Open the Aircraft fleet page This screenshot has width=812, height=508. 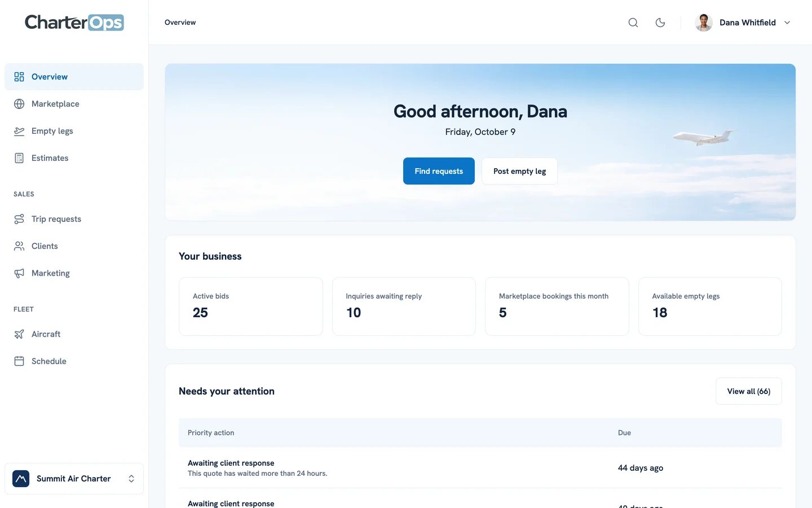pyautogui.click(x=74, y=334)
